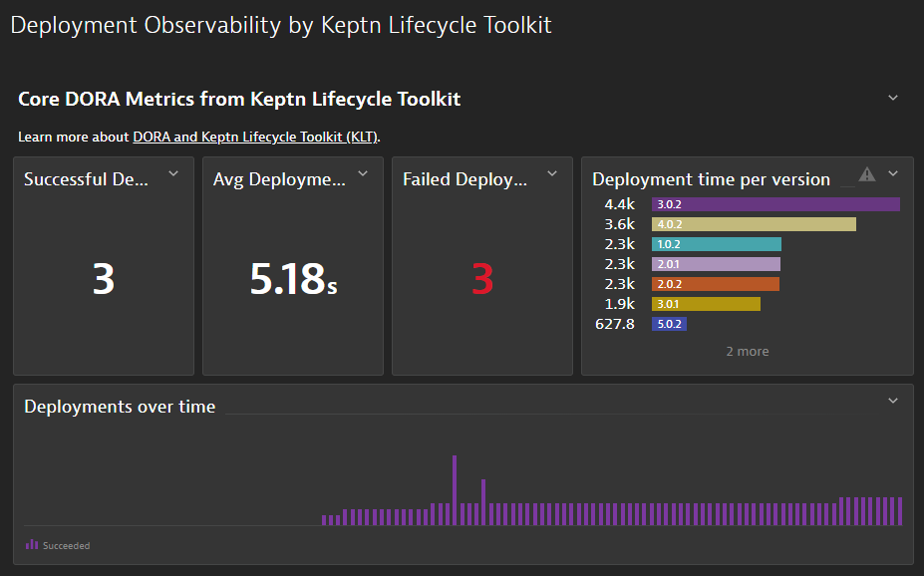The width and height of the screenshot is (924, 576).
Task: Open Deployments over time tile chevron menu
Action: point(893,401)
